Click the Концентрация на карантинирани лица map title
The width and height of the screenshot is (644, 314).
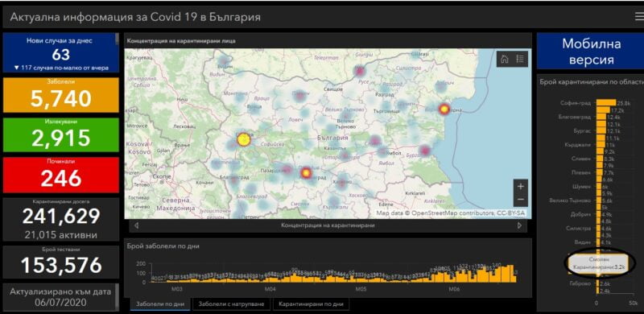point(181,41)
